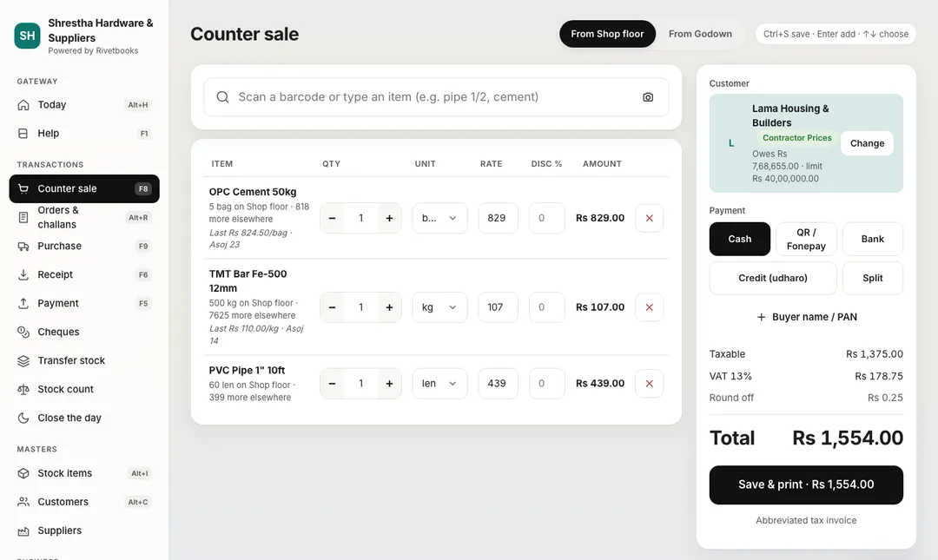The height and width of the screenshot is (560, 938).
Task: Open Orders & challans
Action: pyautogui.click(x=84, y=217)
